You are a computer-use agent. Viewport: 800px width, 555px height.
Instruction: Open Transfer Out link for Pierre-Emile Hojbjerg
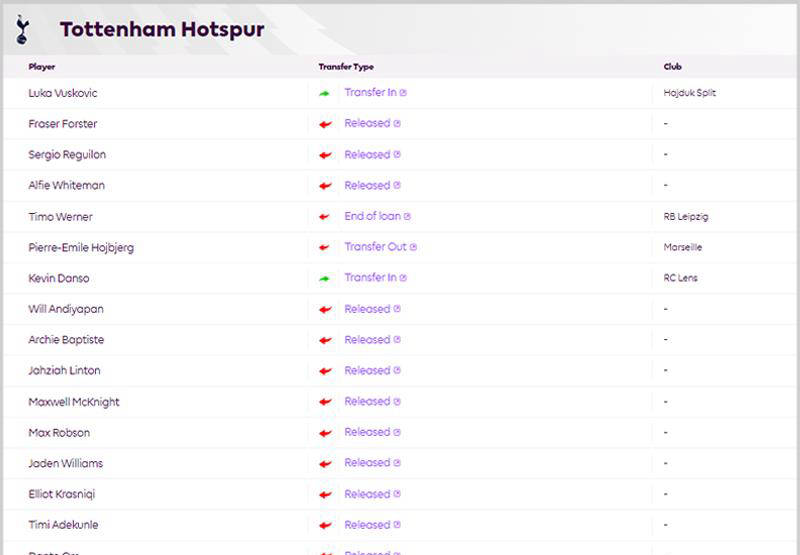(x=376, y=247)
